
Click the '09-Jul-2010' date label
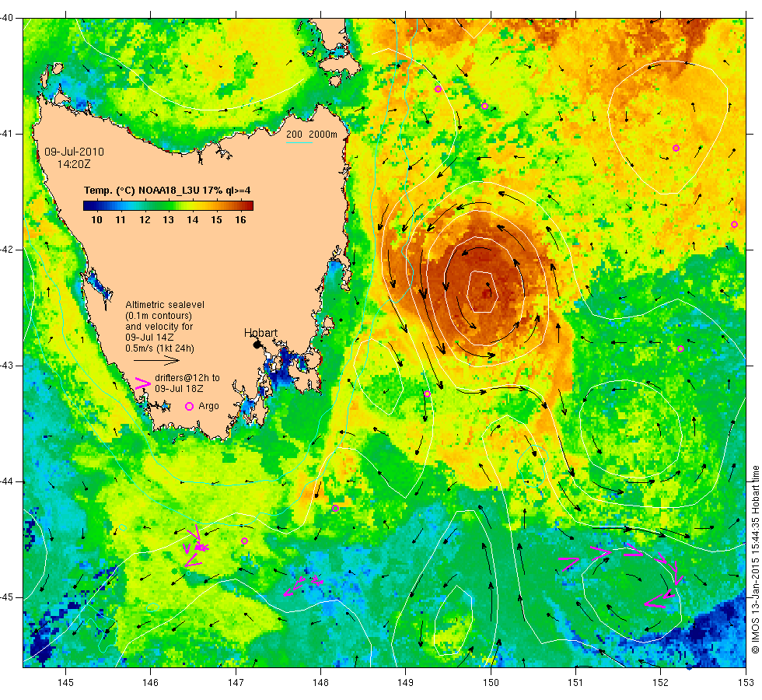[75, 152]
